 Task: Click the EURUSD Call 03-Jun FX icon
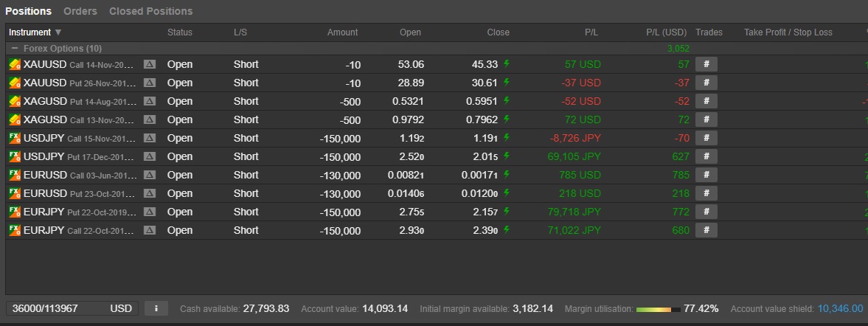(15, 175)
